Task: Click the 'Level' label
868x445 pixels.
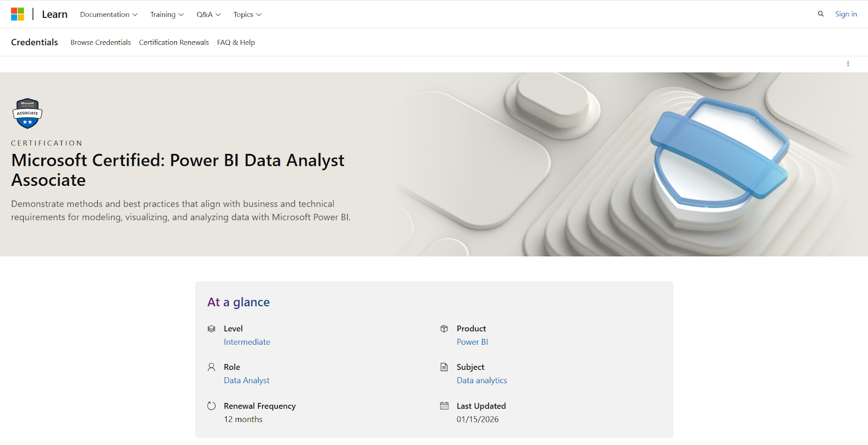Action: 233,328
